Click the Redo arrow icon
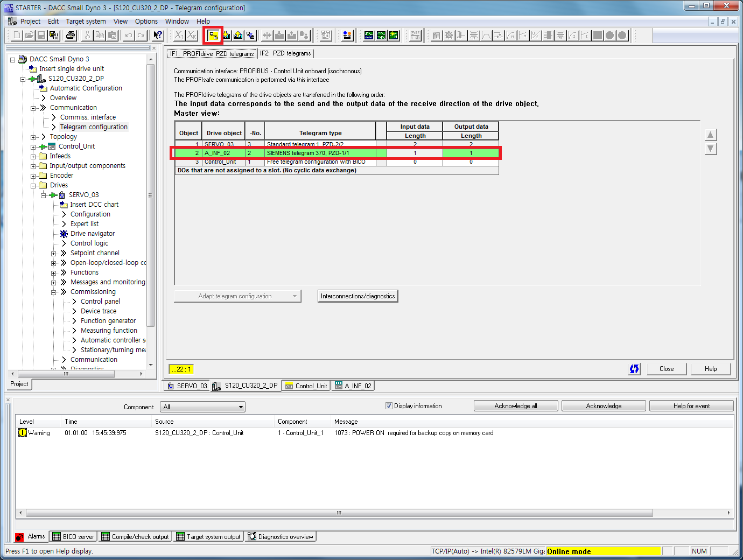The image size is (743, 560). 141,36
